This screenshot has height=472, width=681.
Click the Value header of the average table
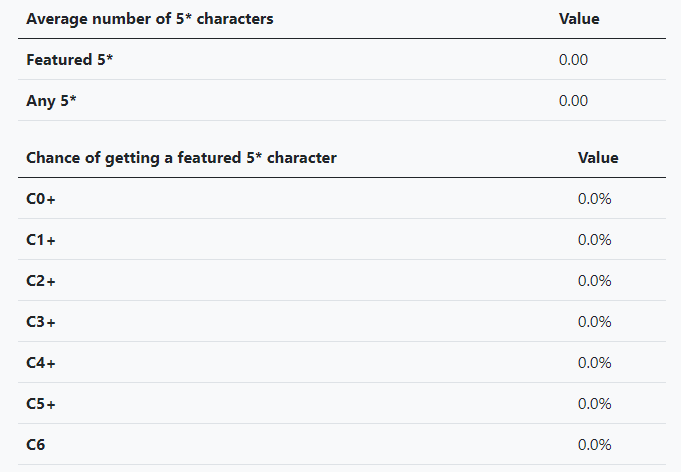pyautogui.click(x=579, y=19)
